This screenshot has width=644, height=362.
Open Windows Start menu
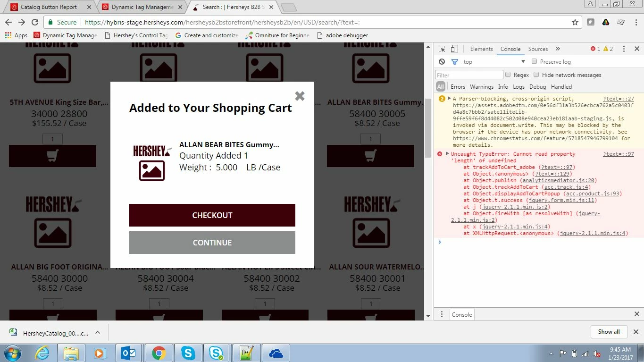pos(13,353)
